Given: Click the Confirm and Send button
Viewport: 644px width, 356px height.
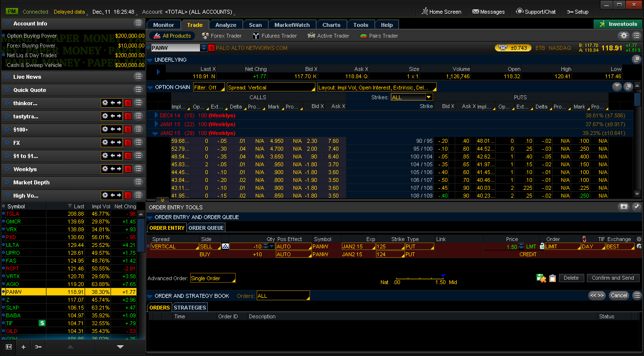Looking at the screenshot, I should tap(613, 278).
